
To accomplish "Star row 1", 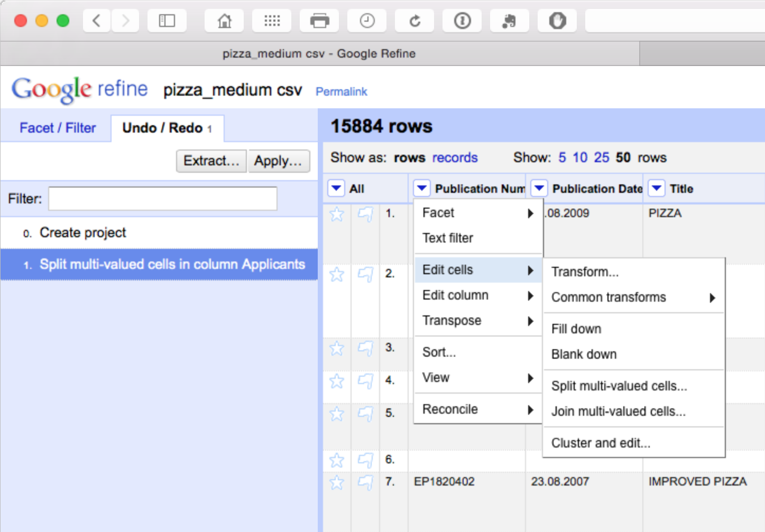I will click(x=337, y=214).
